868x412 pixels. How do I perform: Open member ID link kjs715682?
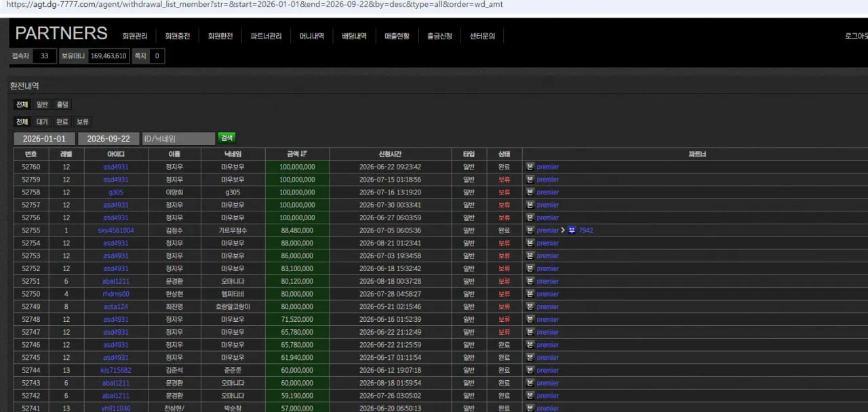(116, 371)
